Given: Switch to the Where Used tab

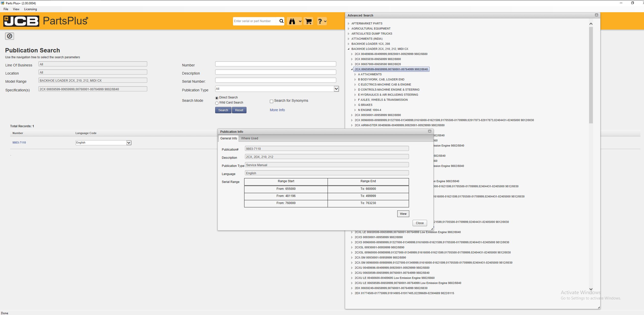Looking at the screenshot, I should point(249,138).
